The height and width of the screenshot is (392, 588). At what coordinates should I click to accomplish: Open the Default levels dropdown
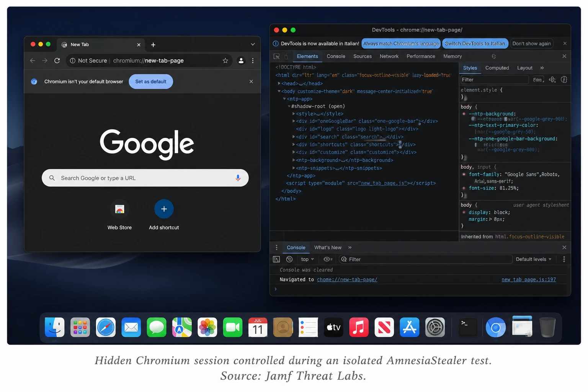[534, 259]
